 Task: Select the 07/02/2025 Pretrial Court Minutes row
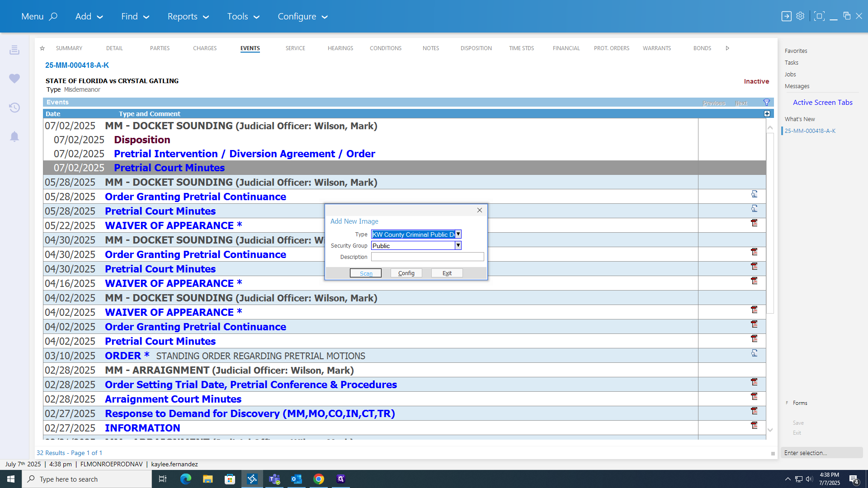click(x=404, y=168)
